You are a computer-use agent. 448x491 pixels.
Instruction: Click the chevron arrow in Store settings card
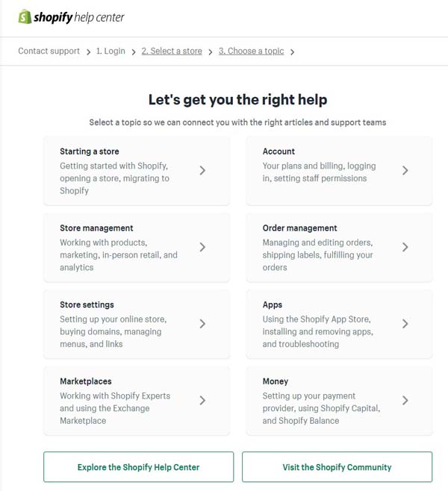202,323
